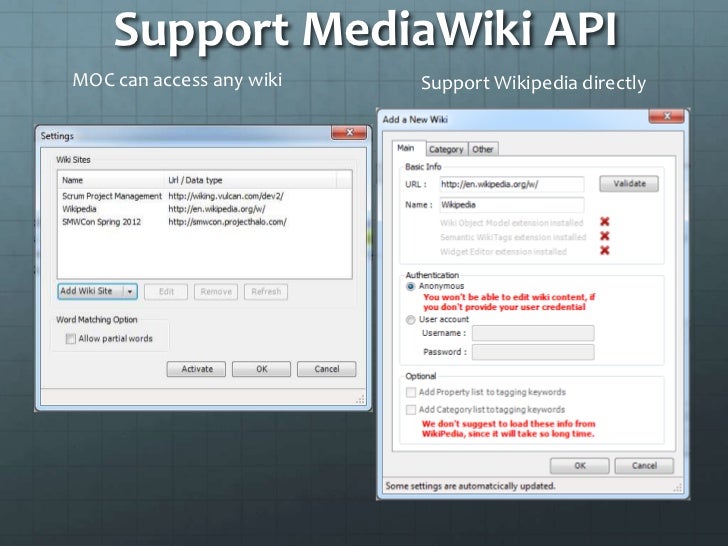Enable Allow partial words checkbox

pos(71,339)
